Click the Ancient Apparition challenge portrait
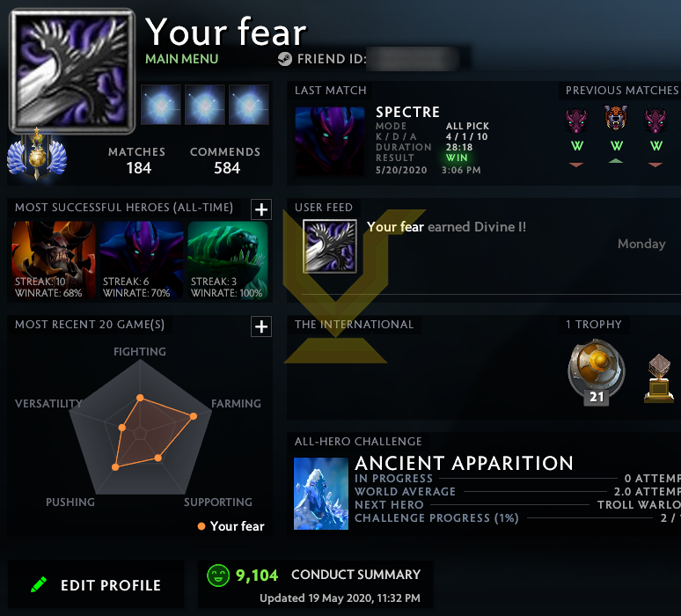Screen dimensions: 681x616 click(321, 494)
